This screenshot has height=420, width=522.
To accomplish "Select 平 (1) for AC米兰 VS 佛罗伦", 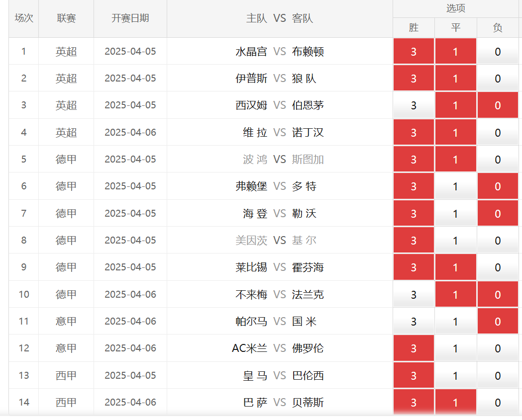I will 455,348.
